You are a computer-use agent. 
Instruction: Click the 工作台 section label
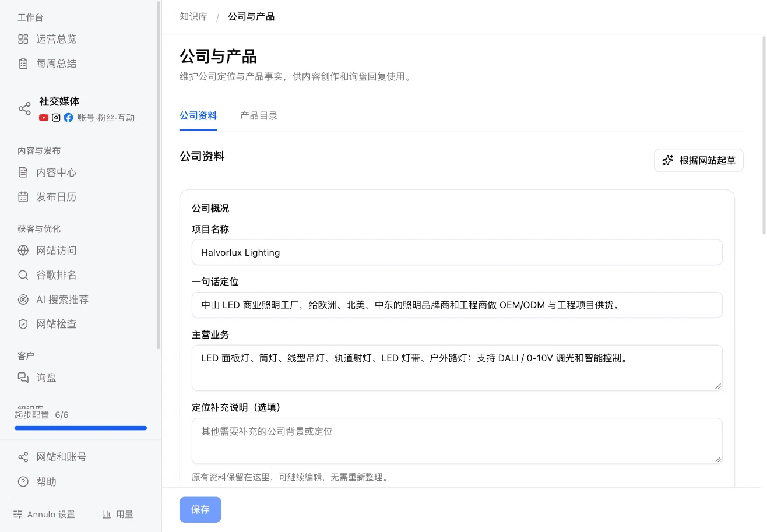click(30, 17)
